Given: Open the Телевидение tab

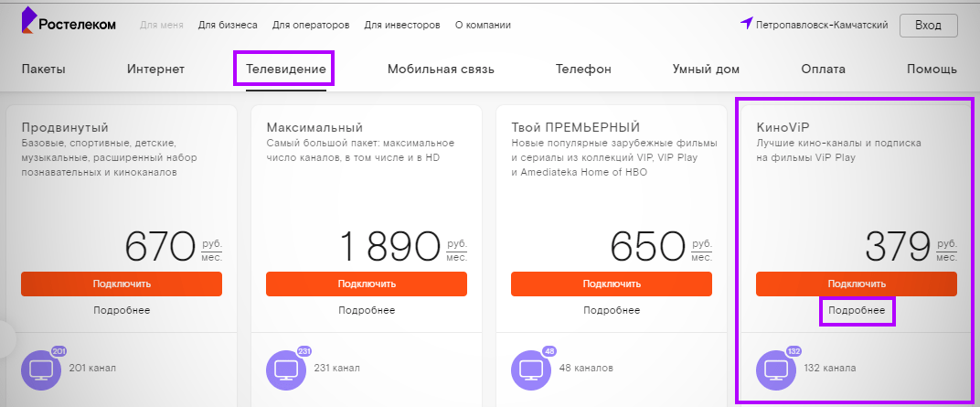Looking at the screenshot, I should [282, 70].
